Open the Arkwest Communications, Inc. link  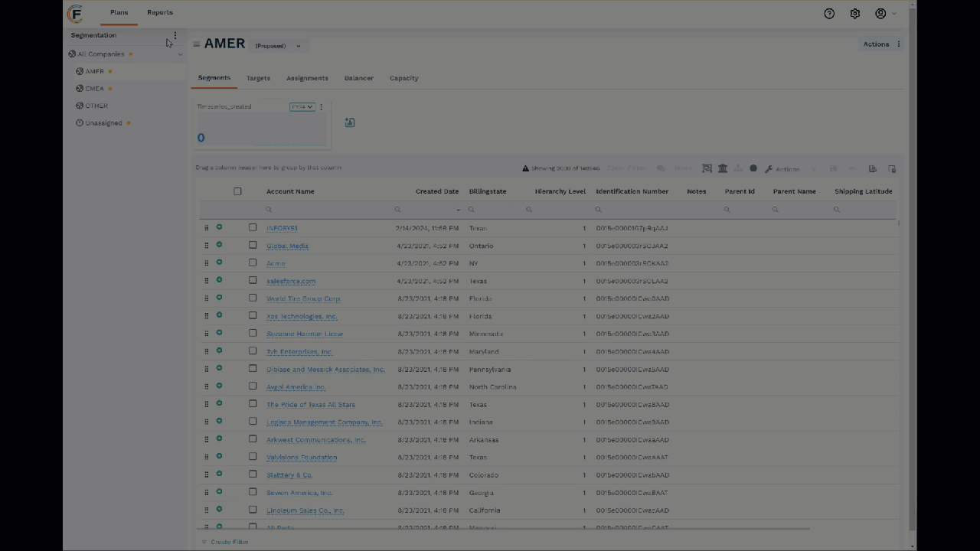click(x=316, y=439)
